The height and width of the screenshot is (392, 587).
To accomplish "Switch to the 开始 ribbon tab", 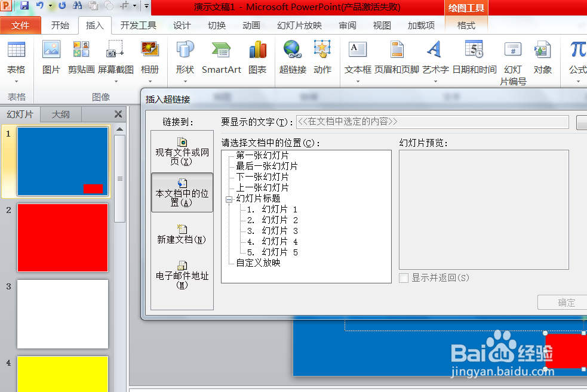I will coord(60,26).
